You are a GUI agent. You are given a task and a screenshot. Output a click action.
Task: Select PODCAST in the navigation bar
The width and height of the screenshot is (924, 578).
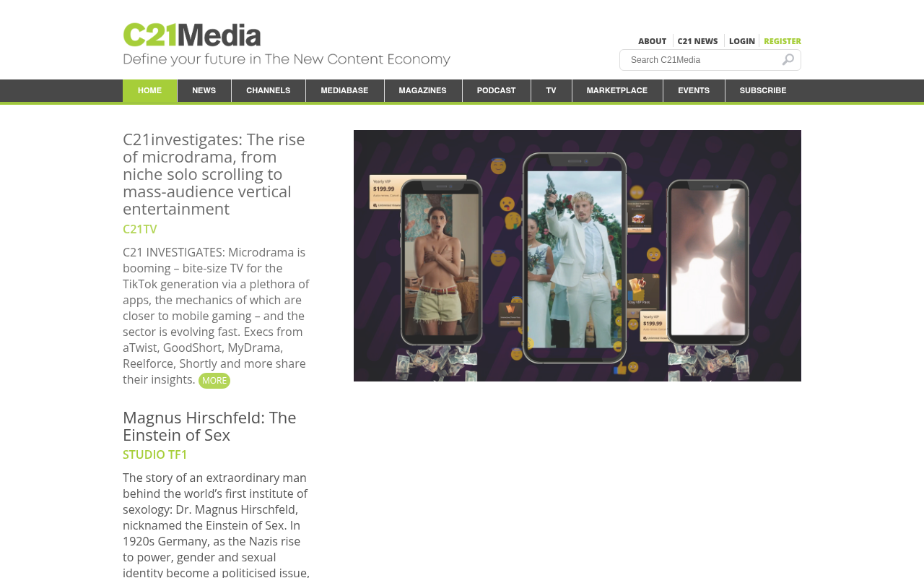(x=497, y=90)
